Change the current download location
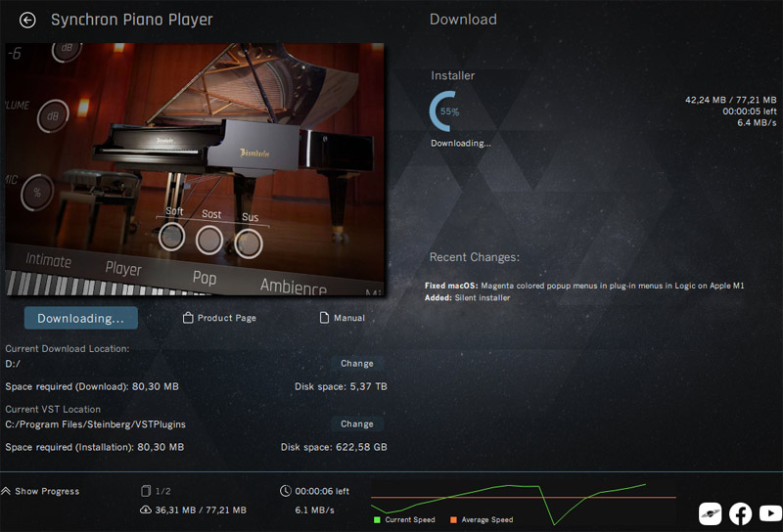The image size is (783, 532). 357,364
